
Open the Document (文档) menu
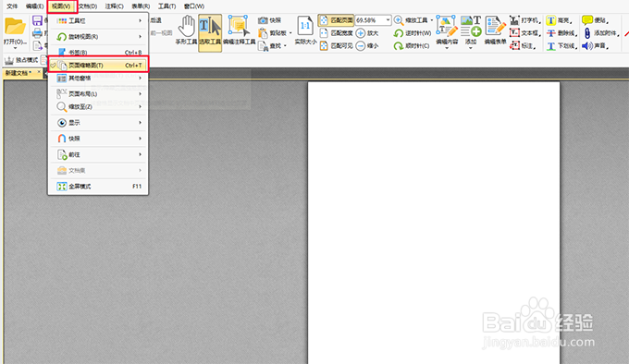tap(88, 6)
